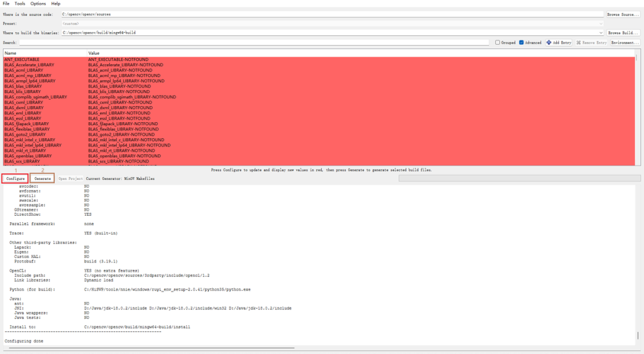Screen dimensions: 644x354
Task: Open the Tools menu
Action: pos(20,3)
